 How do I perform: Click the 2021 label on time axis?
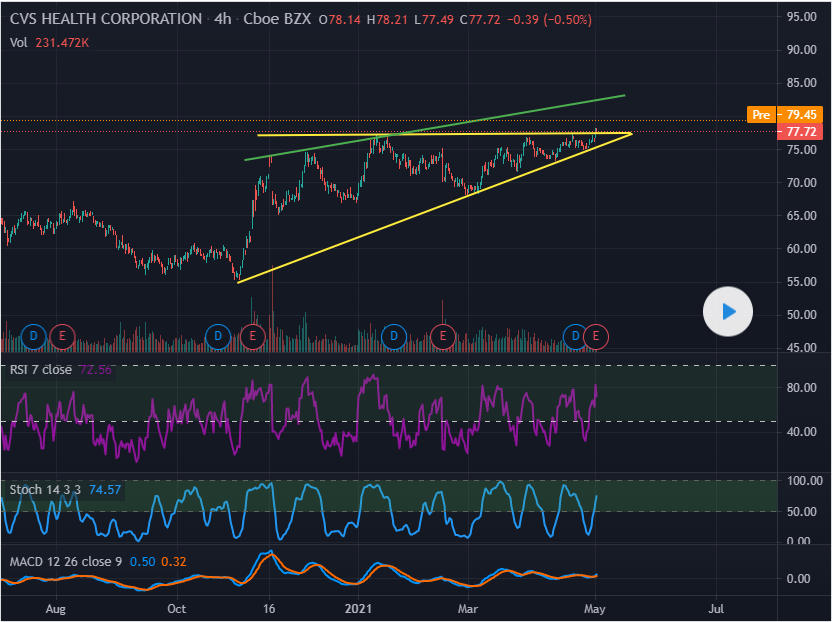358,606
